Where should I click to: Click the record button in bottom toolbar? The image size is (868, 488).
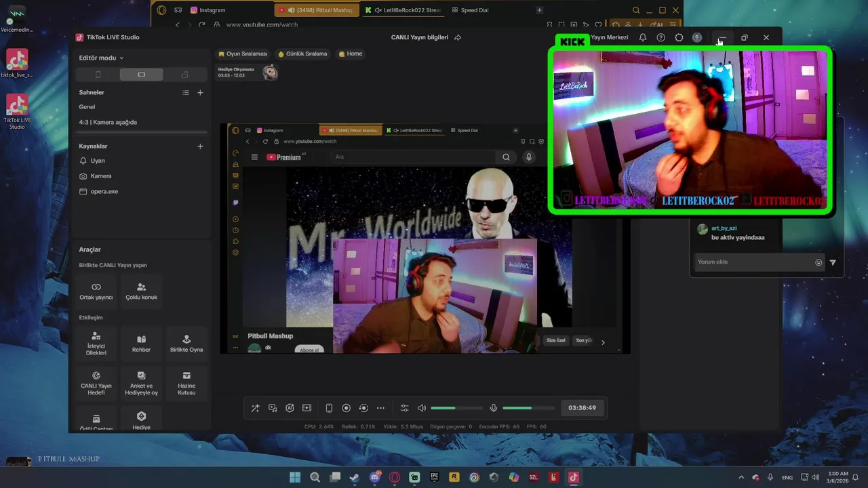point(346,408)
